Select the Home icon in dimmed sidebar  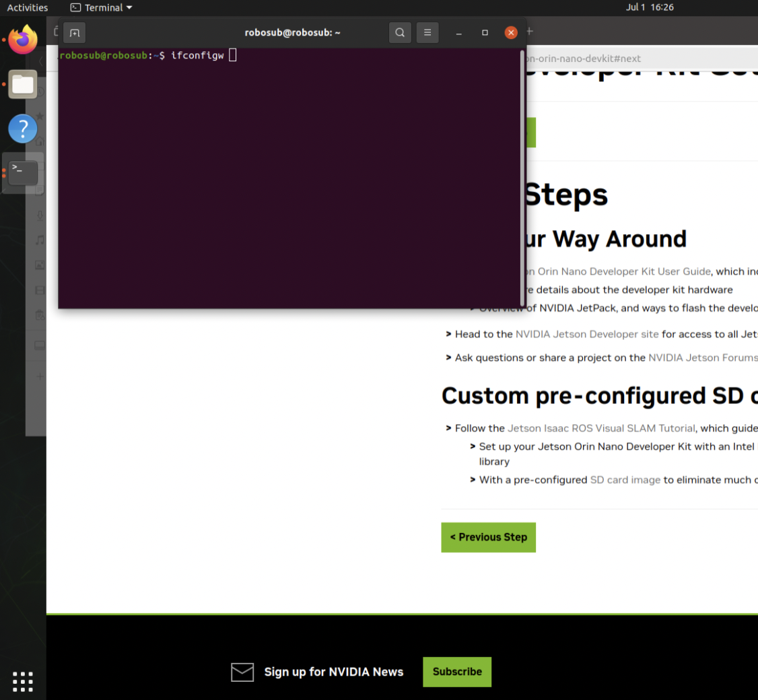coord(40,141)
